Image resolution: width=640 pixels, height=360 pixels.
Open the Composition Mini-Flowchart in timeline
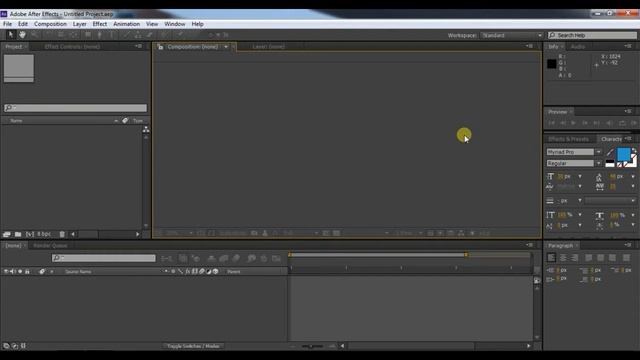pyautogui.click(x=167, y=258)
